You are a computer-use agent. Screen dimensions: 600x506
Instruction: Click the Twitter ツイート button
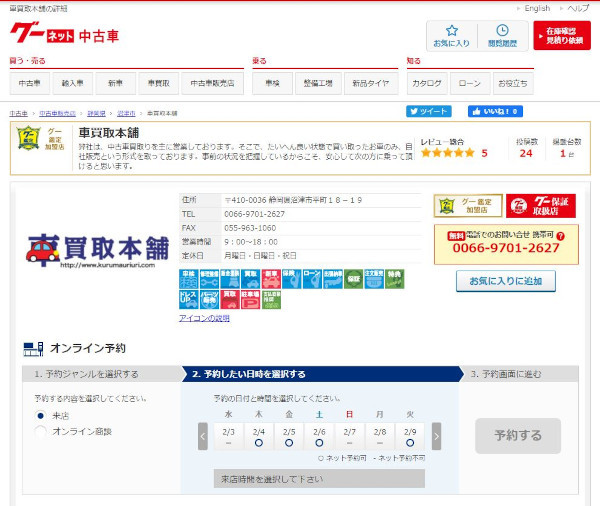click(x=429, y=111)
